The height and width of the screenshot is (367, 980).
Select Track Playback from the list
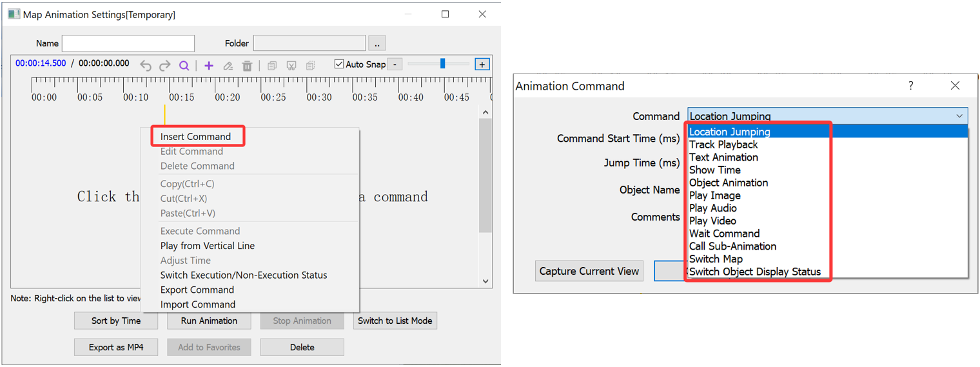tap(723, 144)
